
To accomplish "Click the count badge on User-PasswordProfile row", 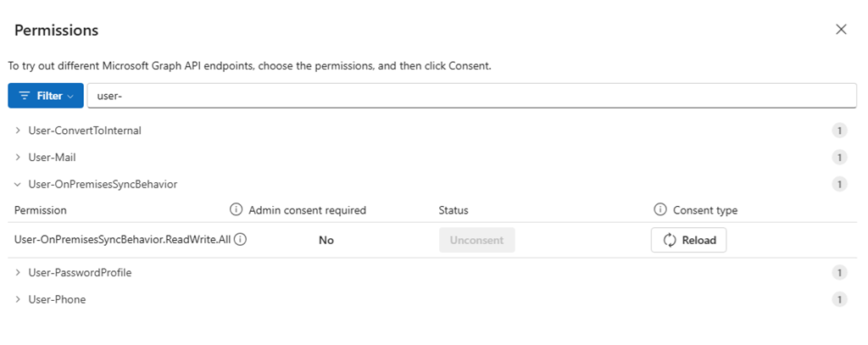I will (839, 273).
